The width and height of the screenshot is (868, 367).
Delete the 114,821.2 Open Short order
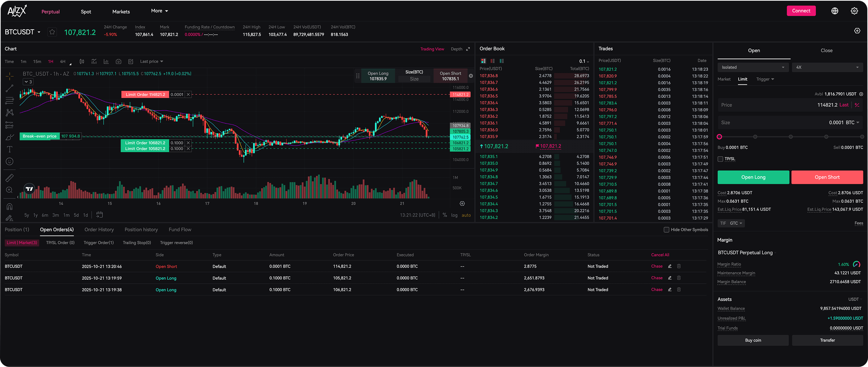pos(679,266)
